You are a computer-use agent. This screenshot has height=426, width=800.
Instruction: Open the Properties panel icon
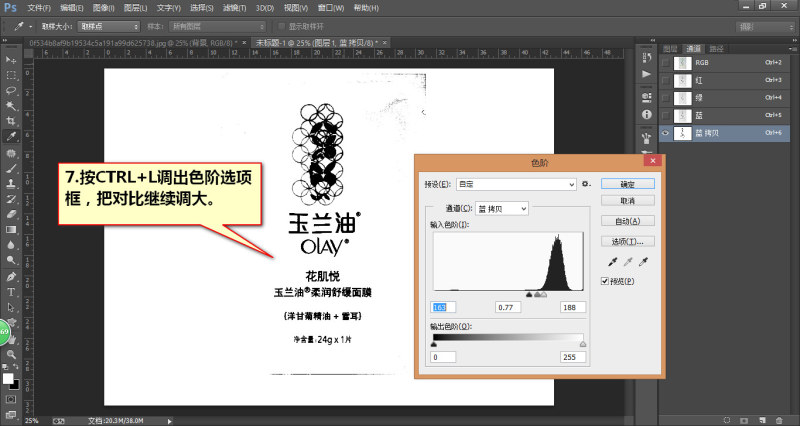(x=646, y=97)
